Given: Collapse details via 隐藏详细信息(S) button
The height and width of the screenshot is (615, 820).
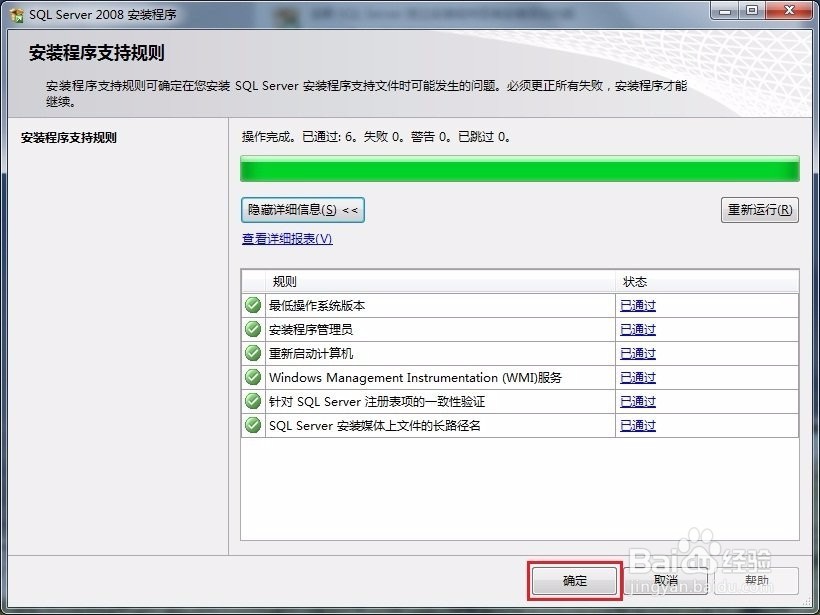Looking at the screenshot, I should tap(302, 210).
